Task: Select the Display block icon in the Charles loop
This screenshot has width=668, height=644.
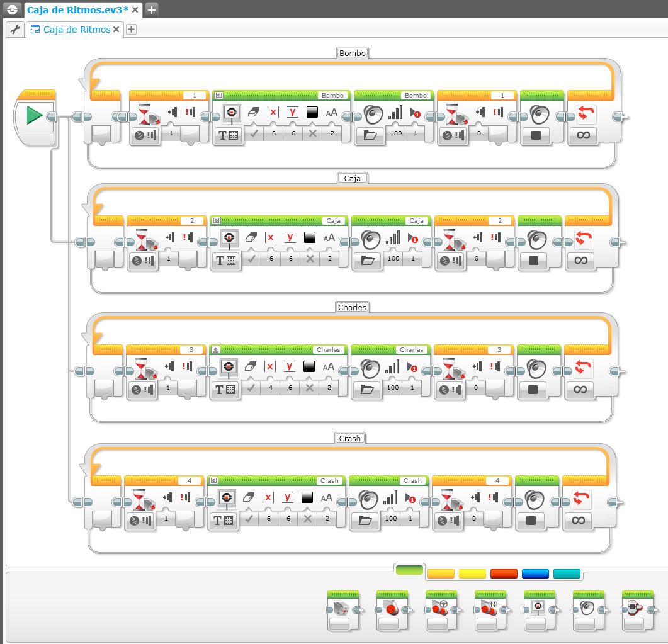Action: click(229, 367)
